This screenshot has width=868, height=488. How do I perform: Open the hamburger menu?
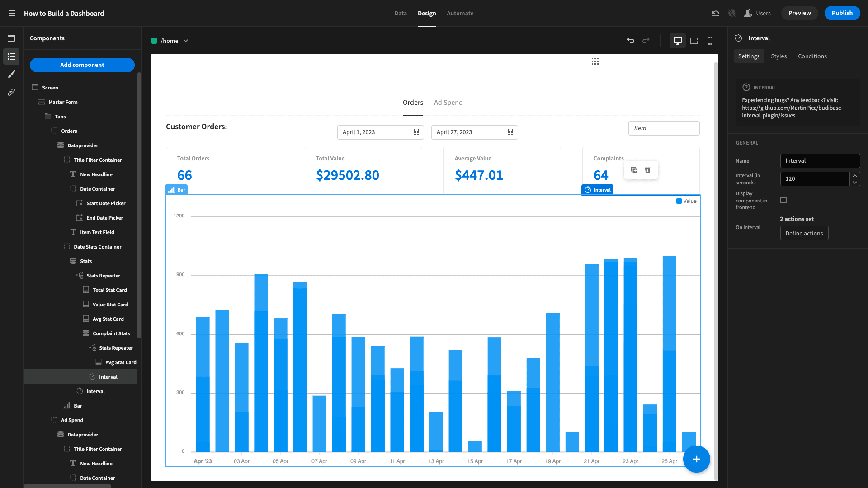point(12,13)
